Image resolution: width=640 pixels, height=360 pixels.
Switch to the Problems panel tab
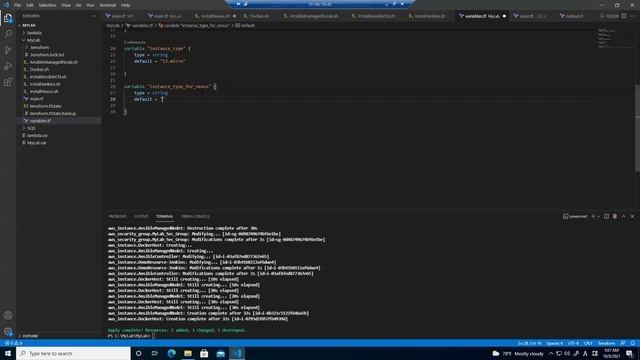118,216
